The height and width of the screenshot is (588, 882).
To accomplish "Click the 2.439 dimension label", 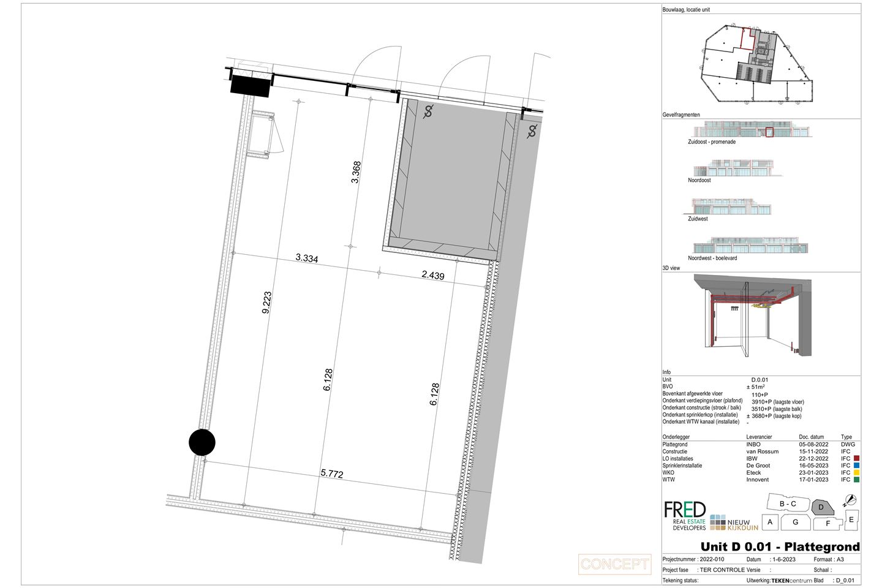I will [433, 275].
